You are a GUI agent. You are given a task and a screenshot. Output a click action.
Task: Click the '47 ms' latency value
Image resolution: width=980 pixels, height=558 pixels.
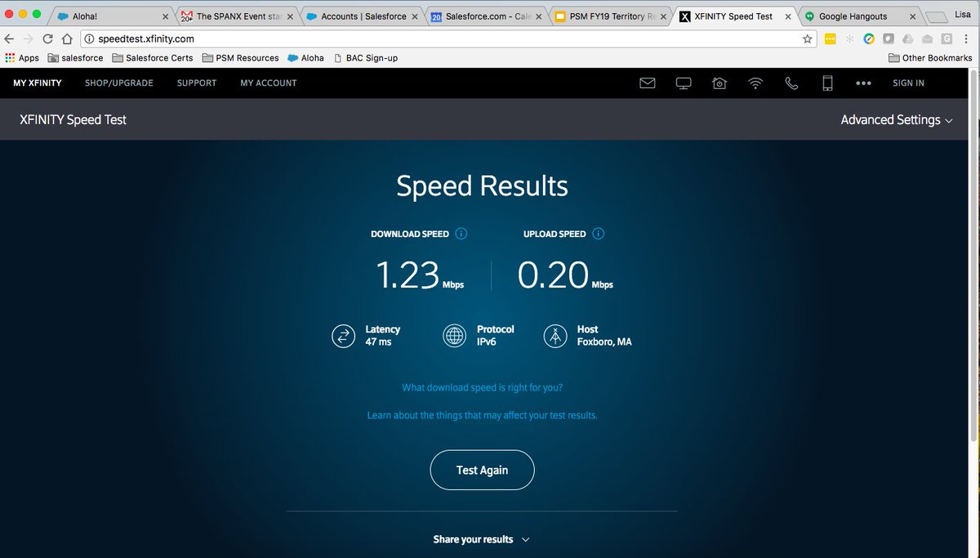coord(378,342)
